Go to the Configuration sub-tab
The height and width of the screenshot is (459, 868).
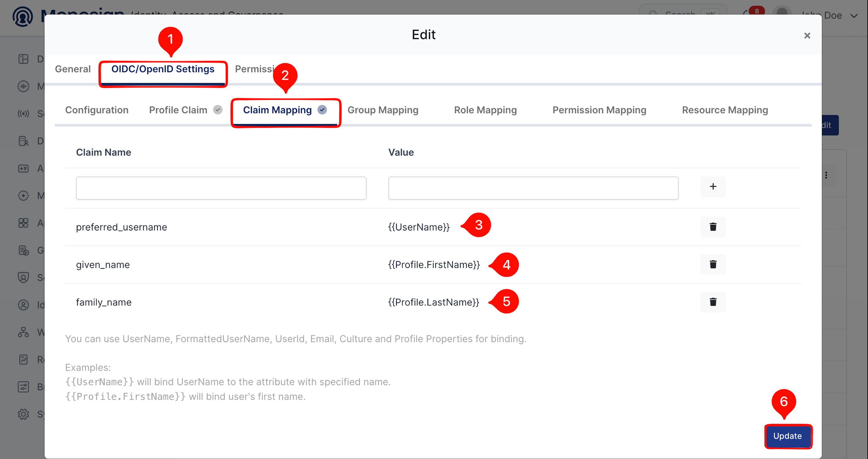tap(97, 110)
